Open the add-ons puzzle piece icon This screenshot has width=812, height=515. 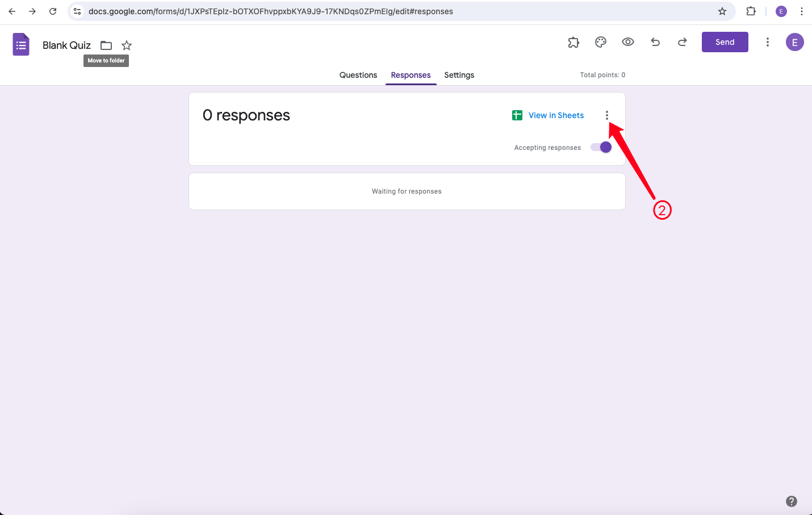coord(574,42)
